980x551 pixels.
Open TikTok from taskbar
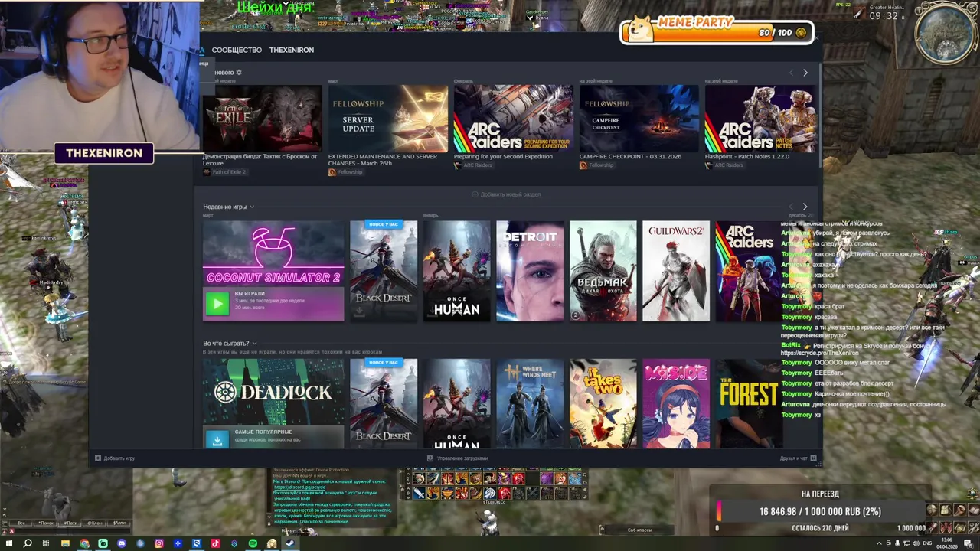[215, 543]
